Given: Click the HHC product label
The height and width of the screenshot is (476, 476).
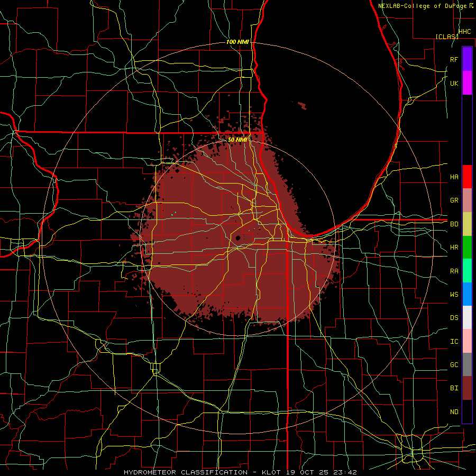Looking at the screenshot, I should click(465, 32).
